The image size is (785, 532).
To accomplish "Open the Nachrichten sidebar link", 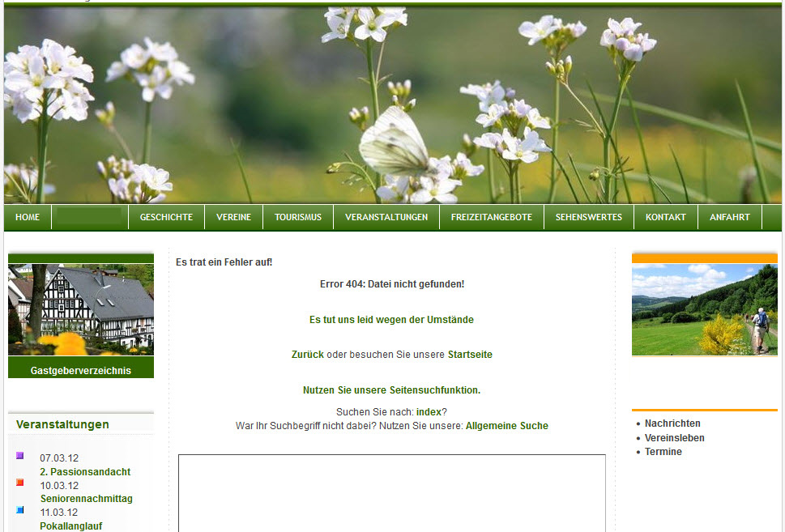I will (672, 423).
